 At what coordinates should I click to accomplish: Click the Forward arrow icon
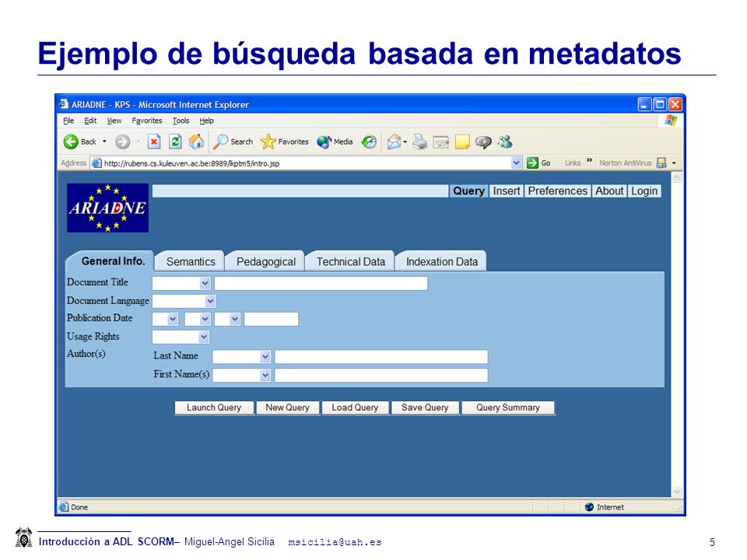point(122,142)
